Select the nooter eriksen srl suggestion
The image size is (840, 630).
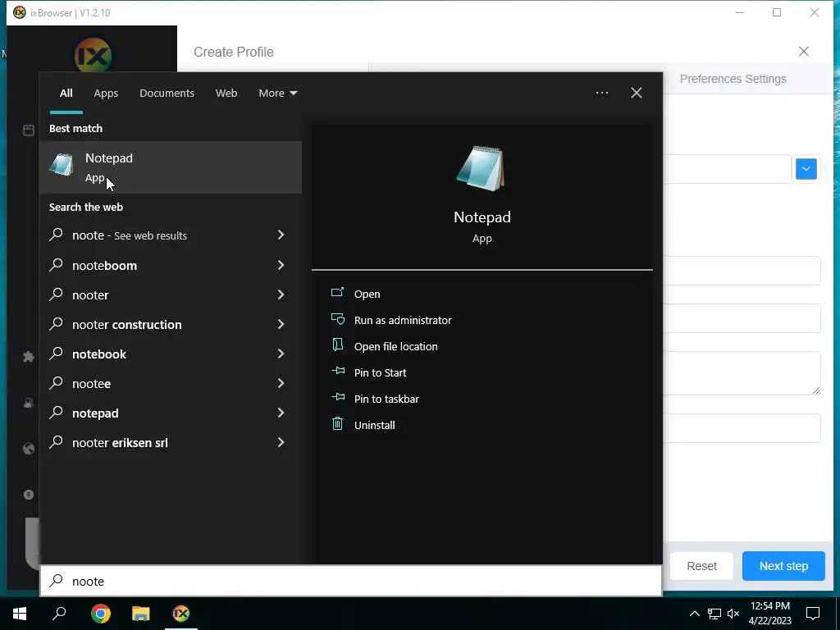[120, 443]
